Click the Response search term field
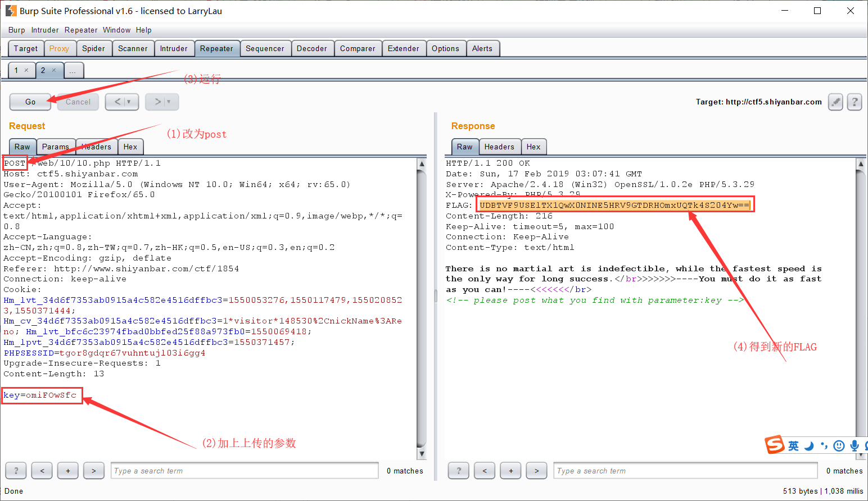The image size is (868, 501). point(685,471)
